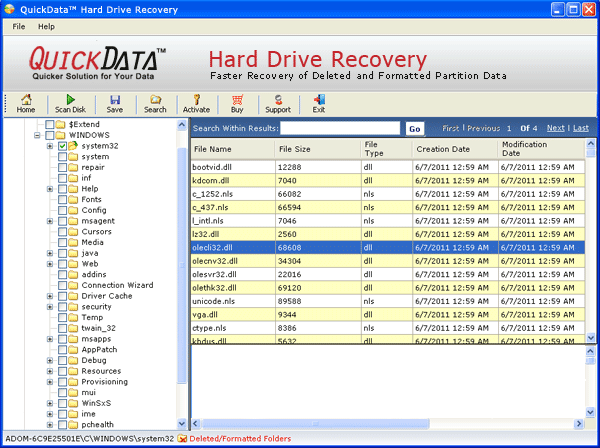Select the unicode.nls file row
Image resolution: width=600 pixels, height=448 pixels.
[388, 301]
